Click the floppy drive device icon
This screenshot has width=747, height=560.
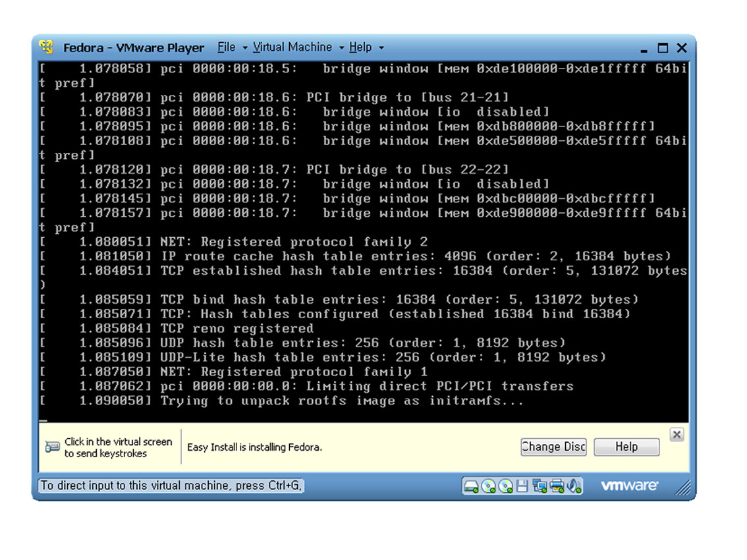click(522, 486)
